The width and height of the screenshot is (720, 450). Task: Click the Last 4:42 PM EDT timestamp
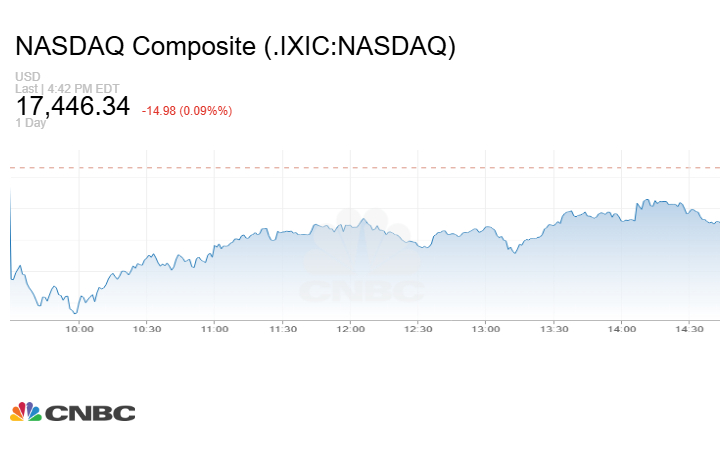(x=65, y=88)
